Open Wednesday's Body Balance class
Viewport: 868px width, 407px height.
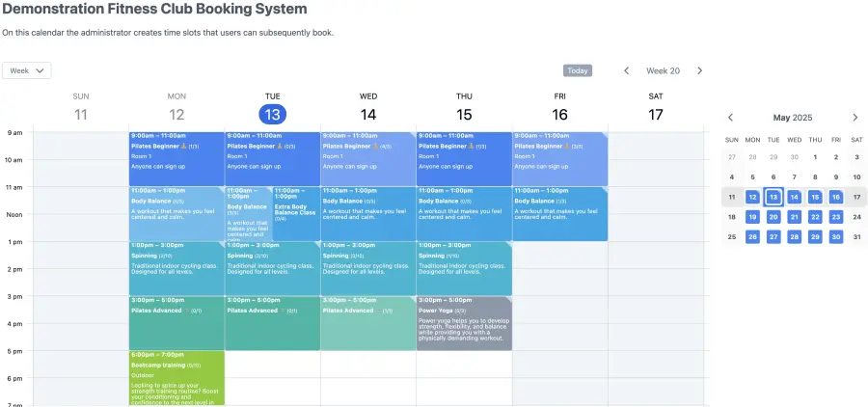tap(368, 214)
